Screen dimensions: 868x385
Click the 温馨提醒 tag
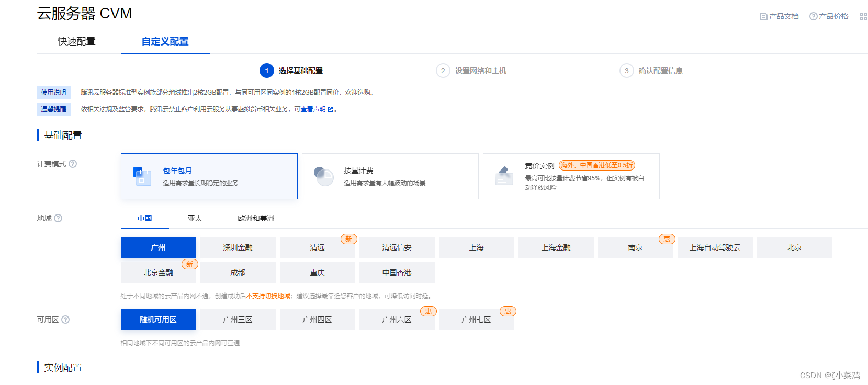pos(54,109)
